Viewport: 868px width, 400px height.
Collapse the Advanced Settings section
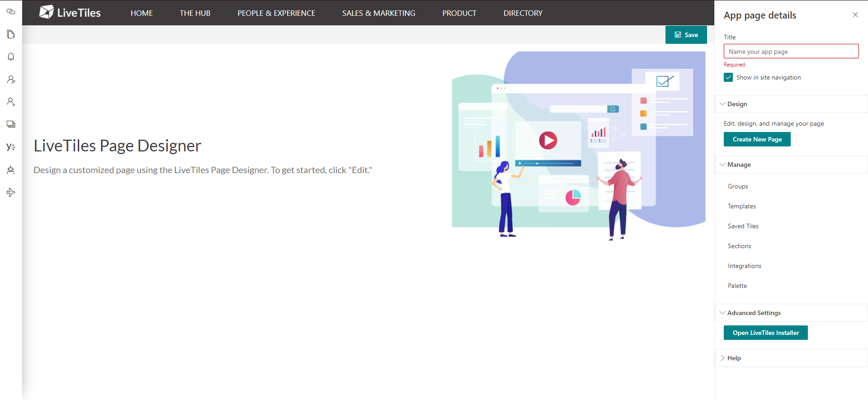791,313
